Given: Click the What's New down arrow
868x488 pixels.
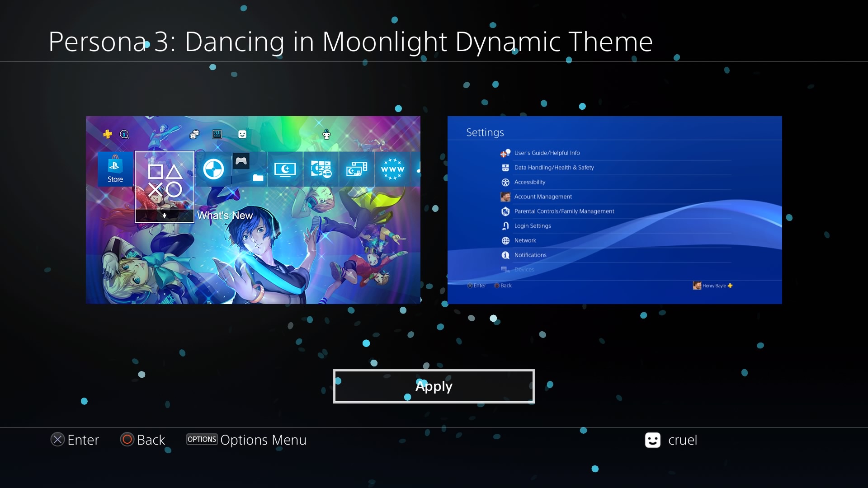Looking at the screenshot, I should [165, 216].
